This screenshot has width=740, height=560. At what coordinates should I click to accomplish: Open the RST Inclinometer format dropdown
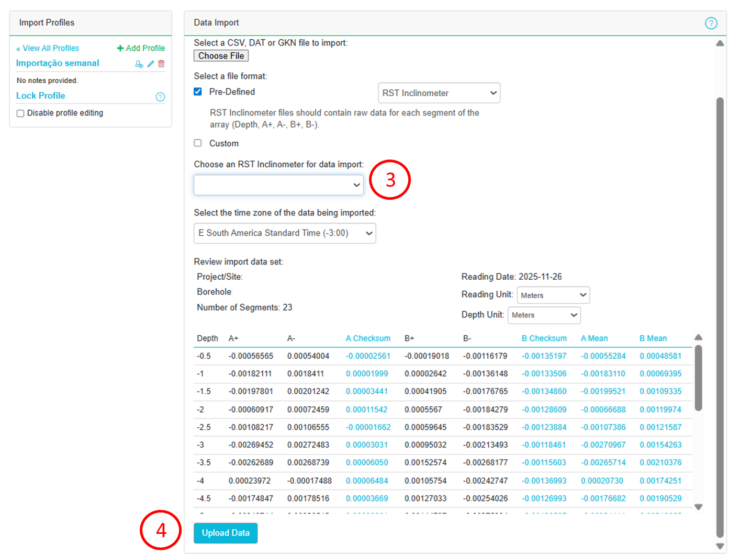click(x=439, y=93)
